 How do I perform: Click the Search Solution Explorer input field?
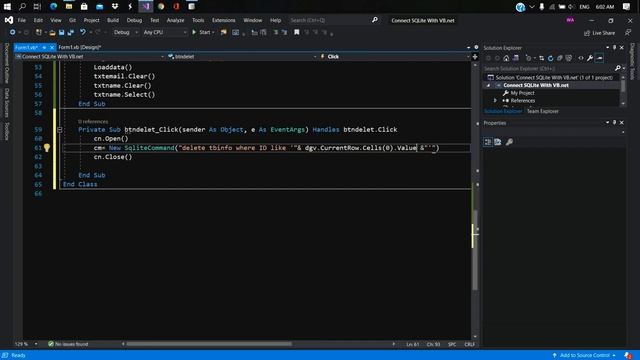coord(549,68)
